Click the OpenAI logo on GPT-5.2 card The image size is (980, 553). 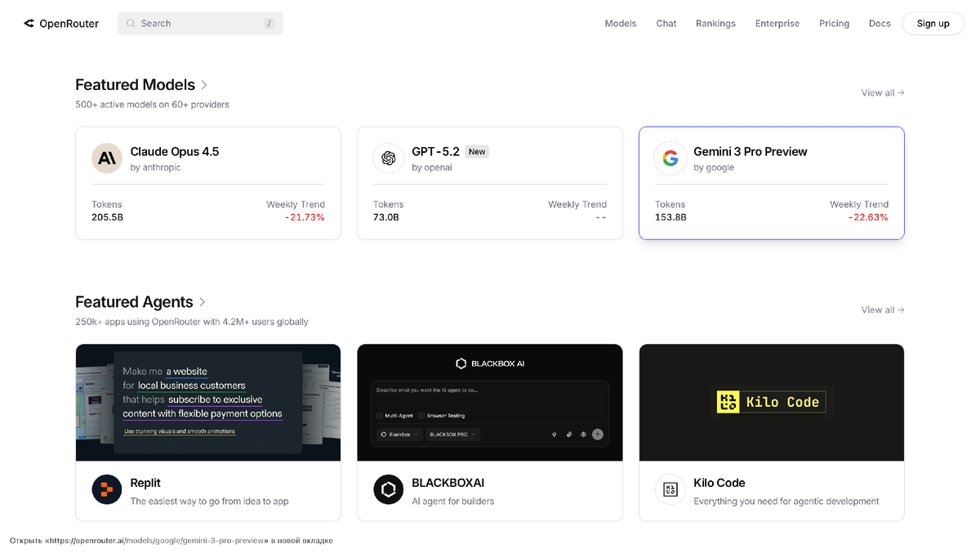click(x=389, y=158)
